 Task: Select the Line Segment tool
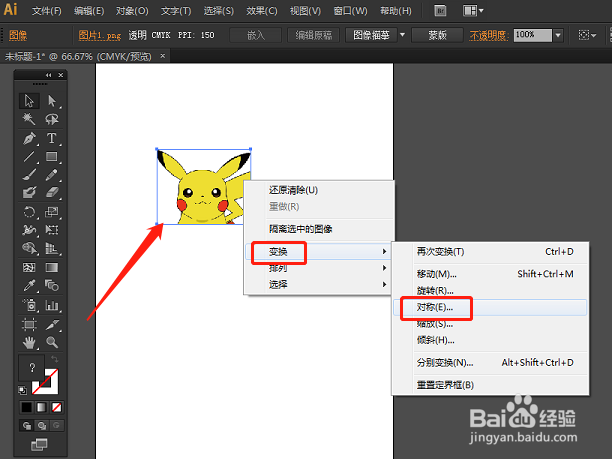pos(29,157)
